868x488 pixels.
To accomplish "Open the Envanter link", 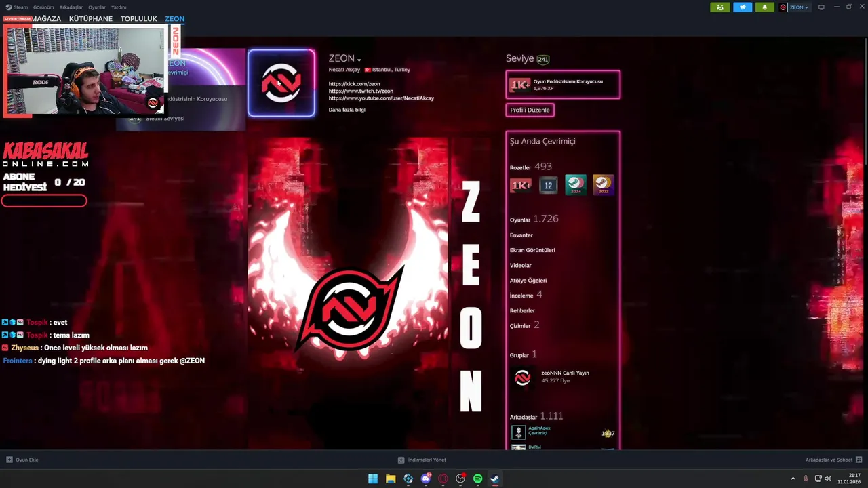I will [521, 235].
